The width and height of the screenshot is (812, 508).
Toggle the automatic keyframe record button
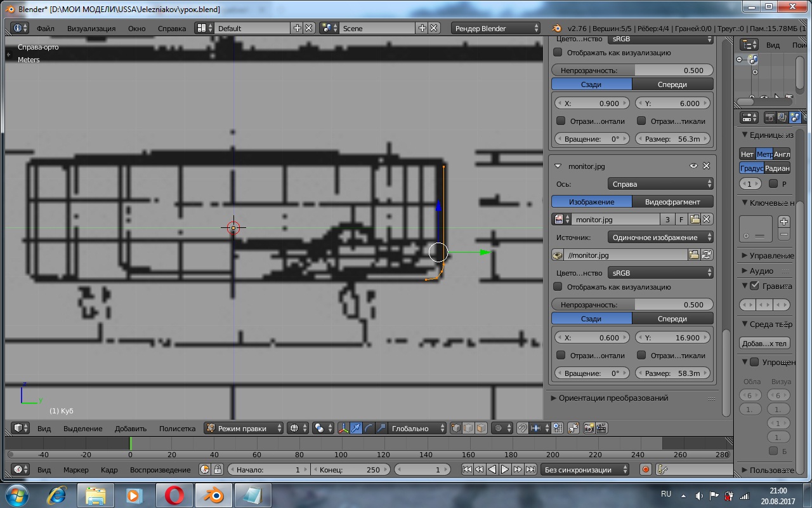pyautogui.click(x=646, y=469)
